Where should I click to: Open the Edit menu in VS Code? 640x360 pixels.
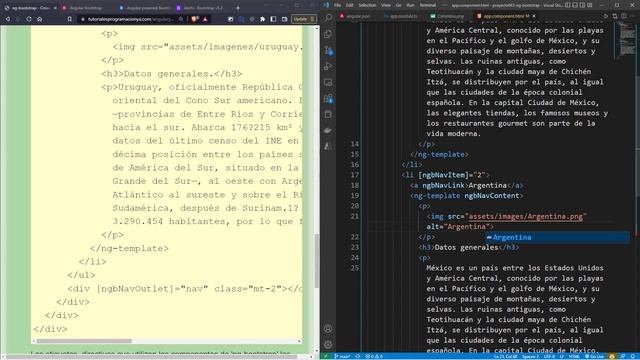(x=349, y=5)
